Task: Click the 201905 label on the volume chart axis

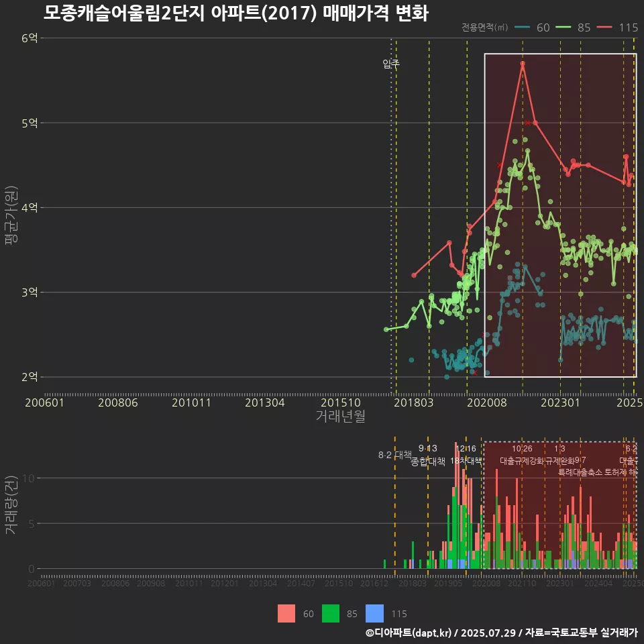Action: (448, 583)
